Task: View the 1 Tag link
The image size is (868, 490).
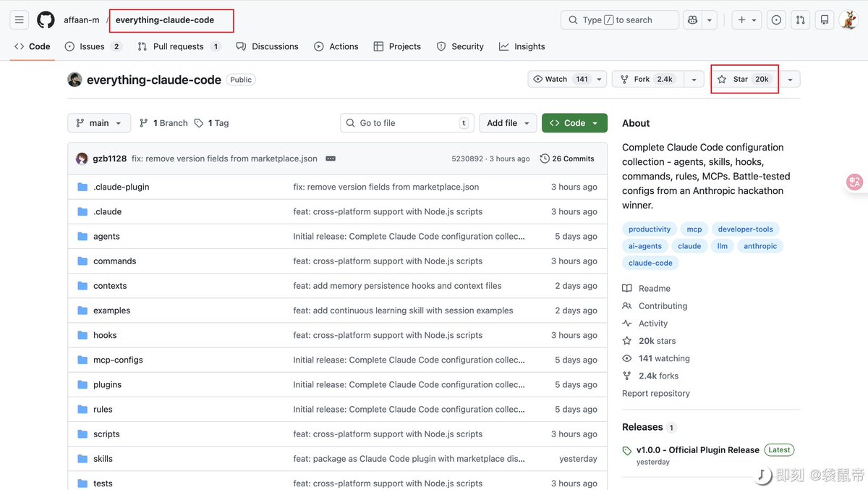Action: [x=211, y=123]
